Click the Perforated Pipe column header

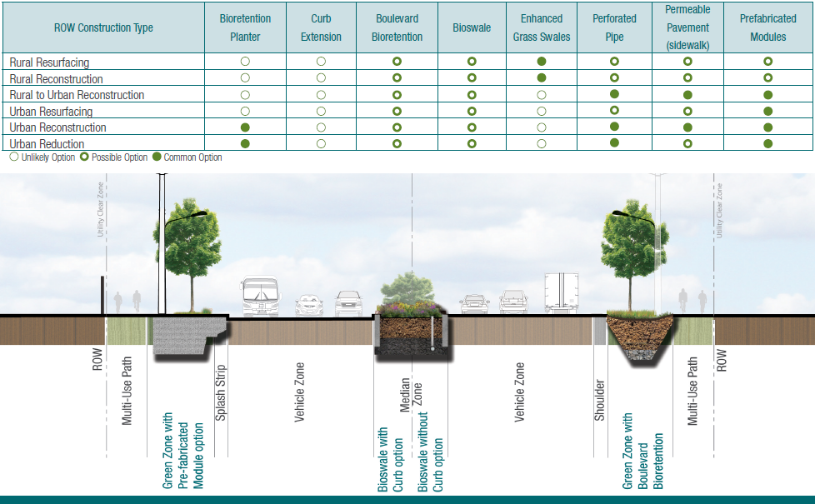pos(614,27)
